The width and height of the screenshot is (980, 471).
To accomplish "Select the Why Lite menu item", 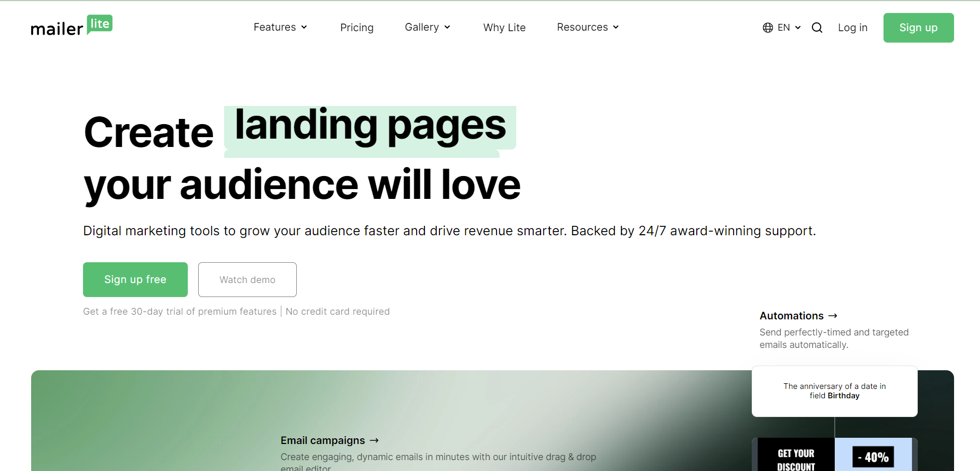I will tap(504, 28).
